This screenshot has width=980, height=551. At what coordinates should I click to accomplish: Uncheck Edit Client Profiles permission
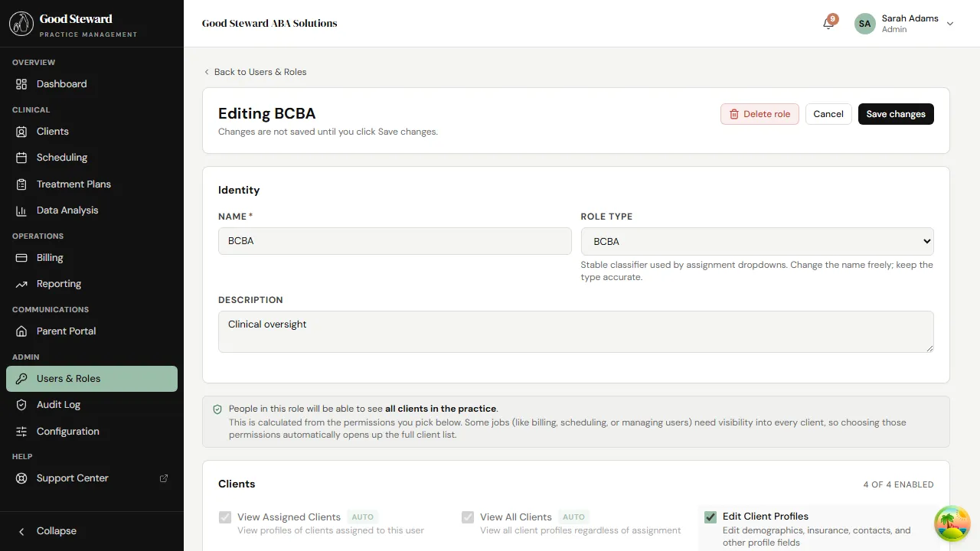(x=710, y=517)
